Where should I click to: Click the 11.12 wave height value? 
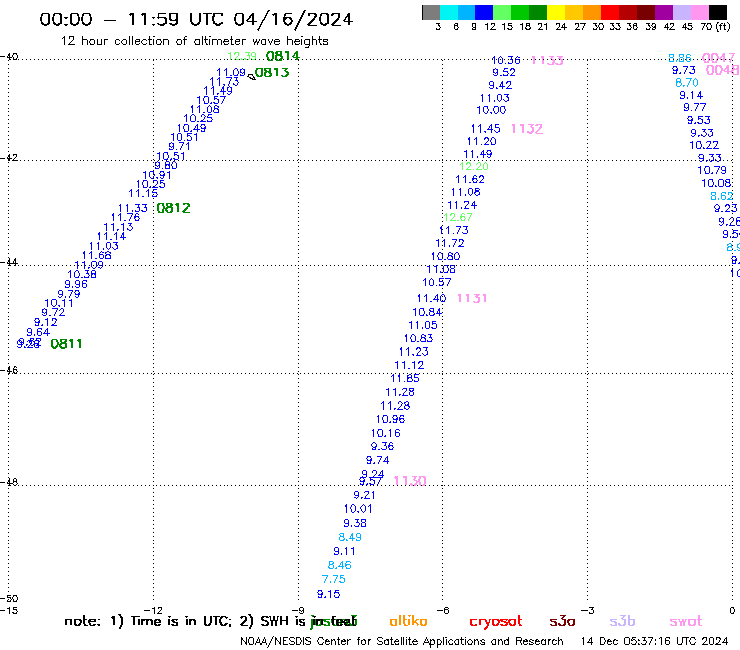click(x=409, y=365)
